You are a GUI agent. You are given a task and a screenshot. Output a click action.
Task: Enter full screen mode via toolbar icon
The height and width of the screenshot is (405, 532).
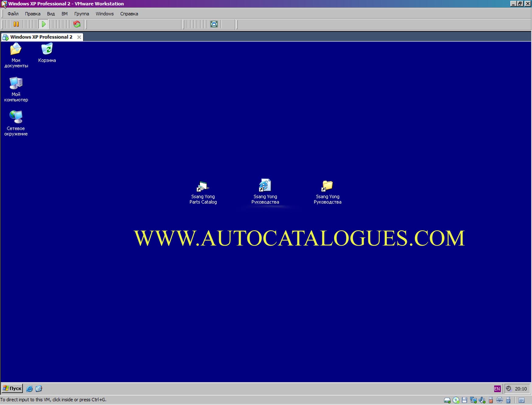click(x=214, y=24)
